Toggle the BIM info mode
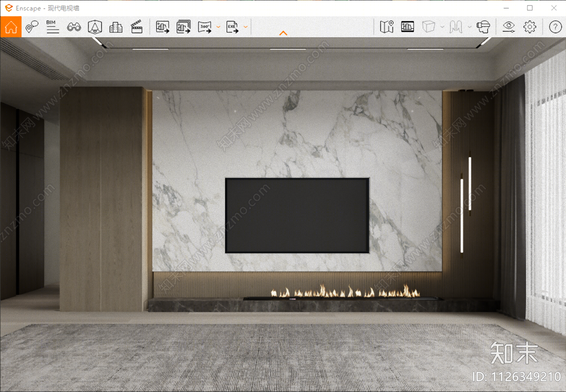 pyautogui.click(x=53, y=27)
